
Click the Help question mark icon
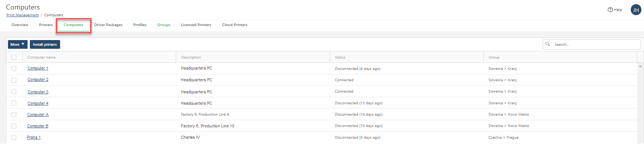(610, 10)
